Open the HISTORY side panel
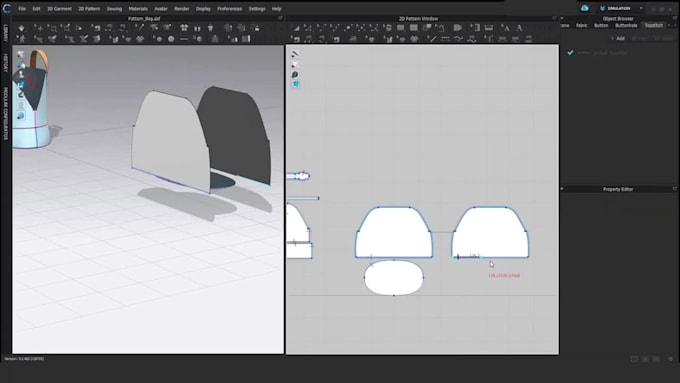The width and height of the screenshot is (680, 383). pos(6,63)
